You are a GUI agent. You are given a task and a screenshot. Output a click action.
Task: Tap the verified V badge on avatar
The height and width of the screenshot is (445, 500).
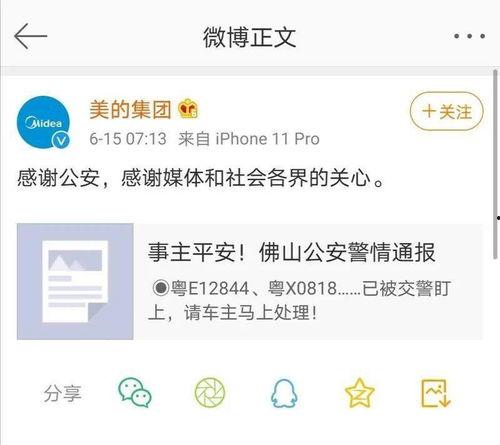click(x=61, y=140)
